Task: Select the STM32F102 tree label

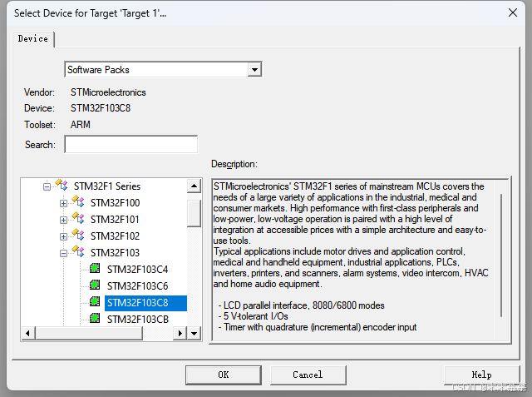Action: click(x=115, y=236)
